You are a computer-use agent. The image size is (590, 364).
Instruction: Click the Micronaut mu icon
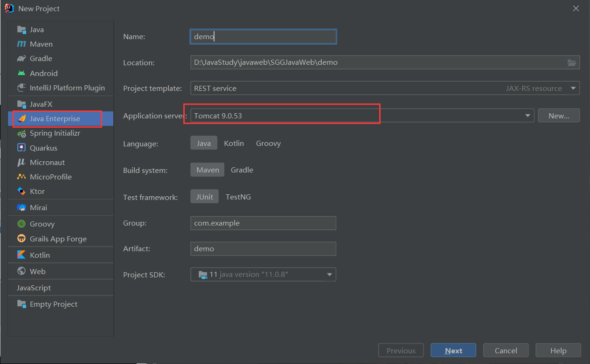(21, 162)
